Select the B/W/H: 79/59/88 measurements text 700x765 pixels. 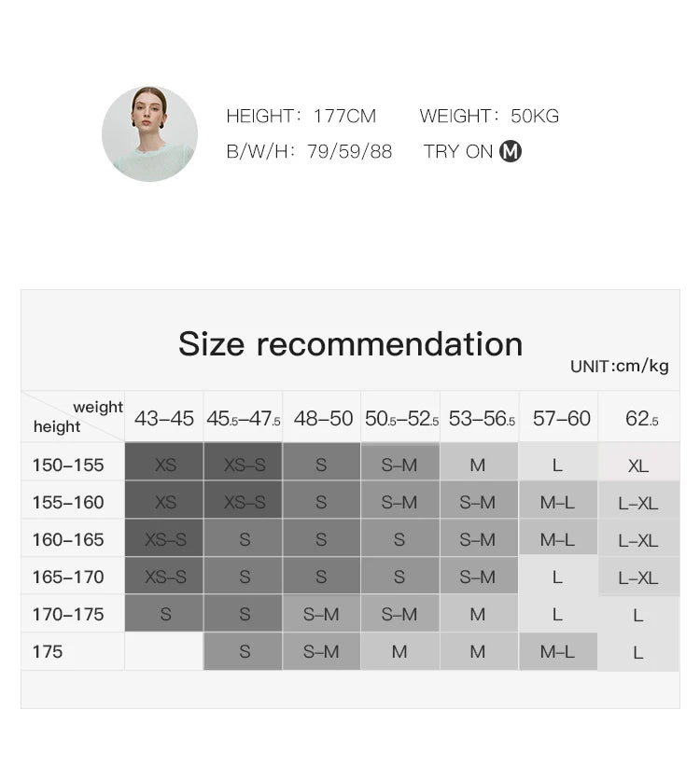pyautogui.click(x=309, y=151)
